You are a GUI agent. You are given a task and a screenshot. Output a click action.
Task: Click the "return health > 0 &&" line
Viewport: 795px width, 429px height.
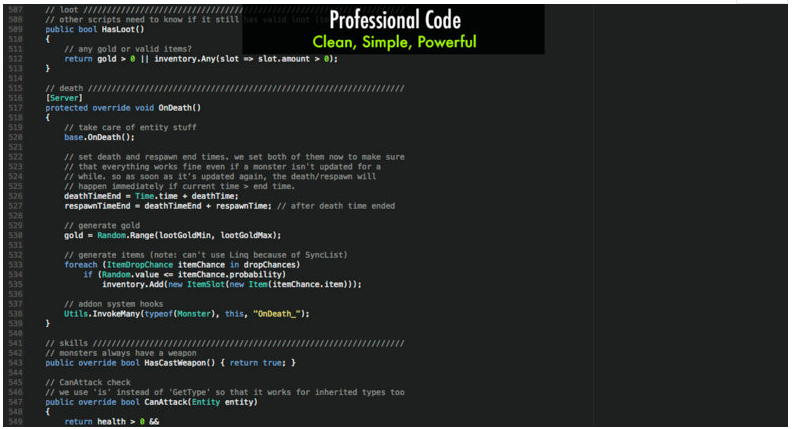pos(112,422)
